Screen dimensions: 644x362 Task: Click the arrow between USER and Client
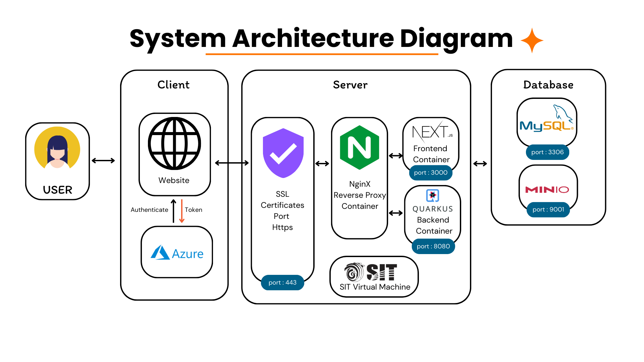point(103,161)
